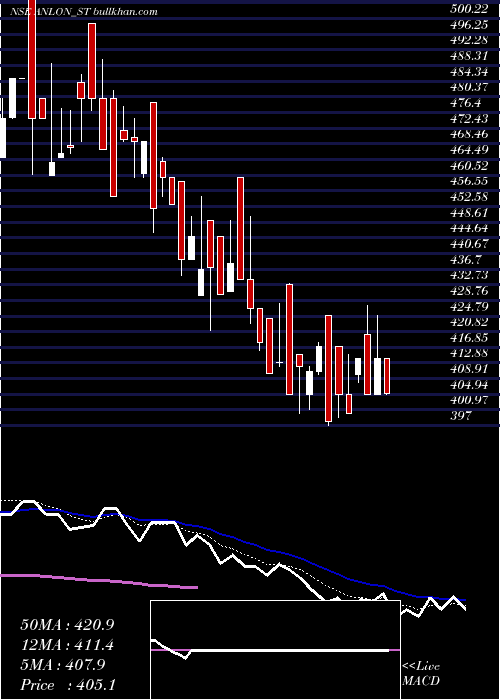Click the 448.61 price level label
Image resolution: width=500 pixels, height=700 pixels.
pyautogui.click(x=470, y=213)
